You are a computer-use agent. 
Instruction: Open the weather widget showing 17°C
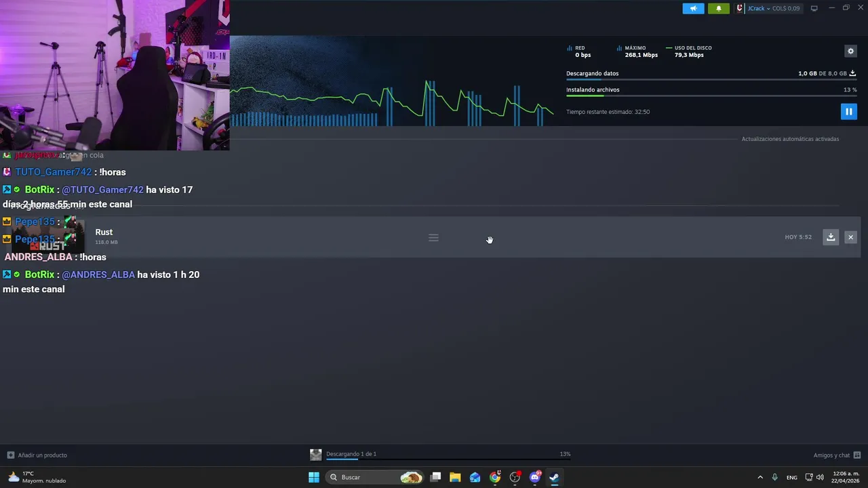pyautogui.click(x=37, y=477)
